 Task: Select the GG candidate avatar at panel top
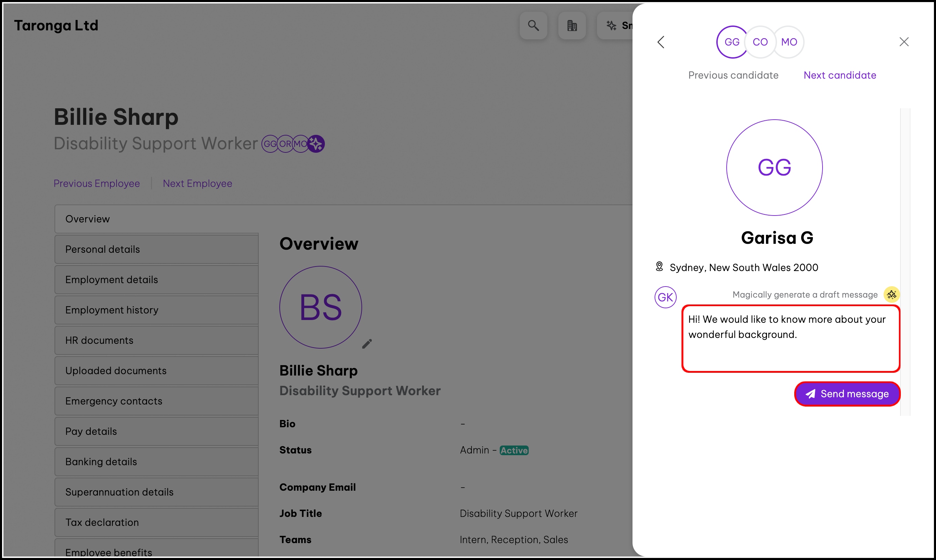pyautogui.click(x=732, y=42)
